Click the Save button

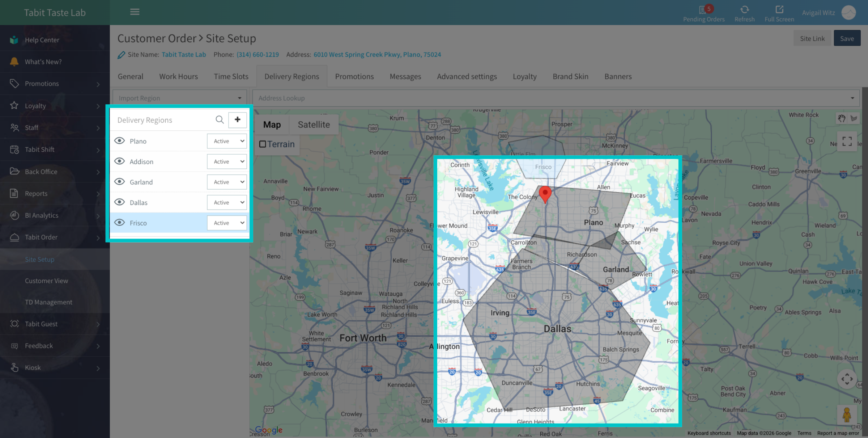[x=847, y=38]
